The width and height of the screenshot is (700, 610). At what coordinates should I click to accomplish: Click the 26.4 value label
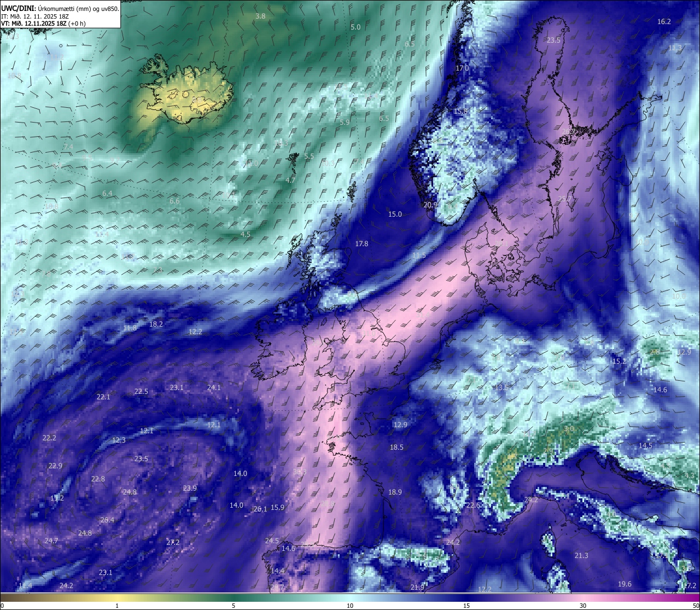coord(107,520)
